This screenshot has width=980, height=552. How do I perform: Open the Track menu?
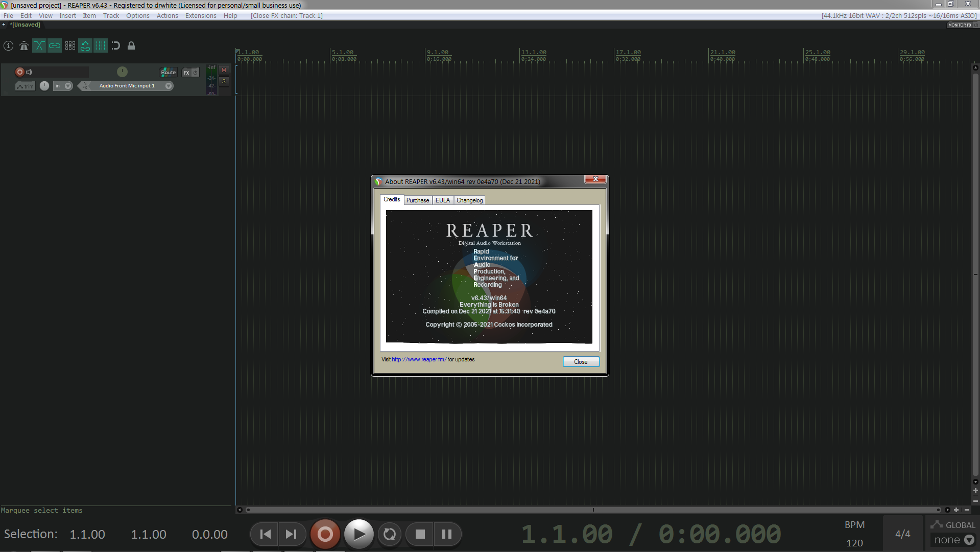[111, 16]
